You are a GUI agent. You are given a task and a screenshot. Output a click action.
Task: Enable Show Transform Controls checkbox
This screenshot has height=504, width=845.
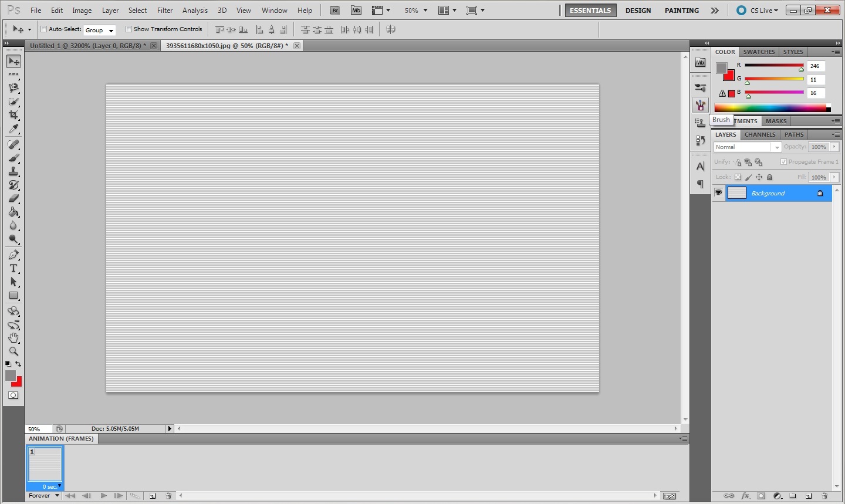pyautogui.click(x=129, y=29)
